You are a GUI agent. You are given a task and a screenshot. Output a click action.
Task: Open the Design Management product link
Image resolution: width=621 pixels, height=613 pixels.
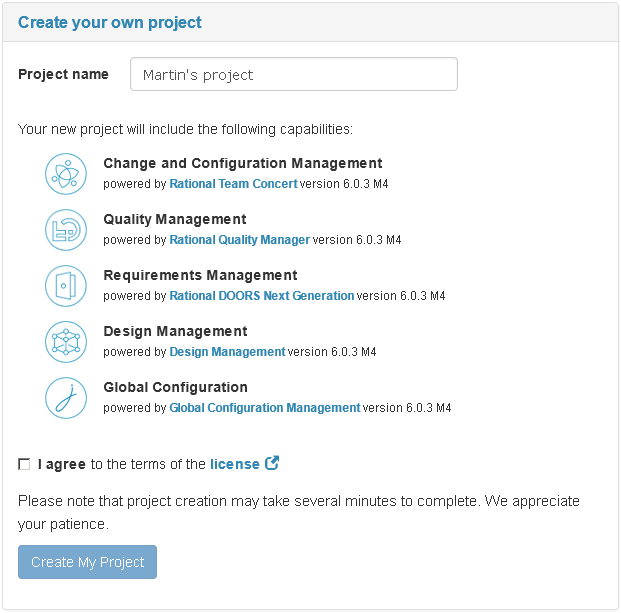[x=227, y=352]
